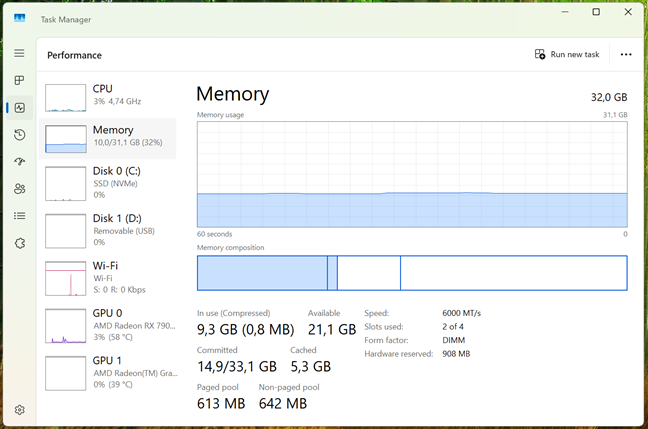The image size is (648, 429).
Task: Open GPU 0 AMD Radeon RX details
Action: coord(108,325)
